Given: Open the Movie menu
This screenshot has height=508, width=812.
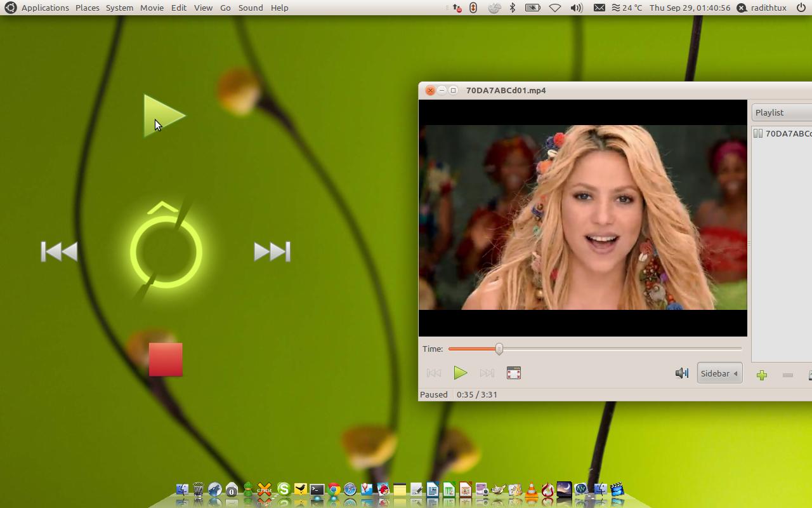Looking at the screenshot, I should pos(152,8).
